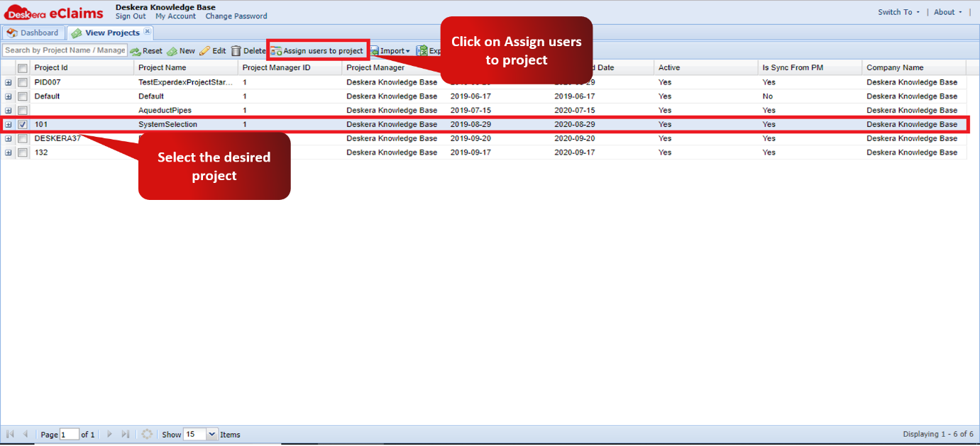Focus the project search field
The height and width of the screenshot is (446, 980).
pyautogui.click(x=65, y=50)
